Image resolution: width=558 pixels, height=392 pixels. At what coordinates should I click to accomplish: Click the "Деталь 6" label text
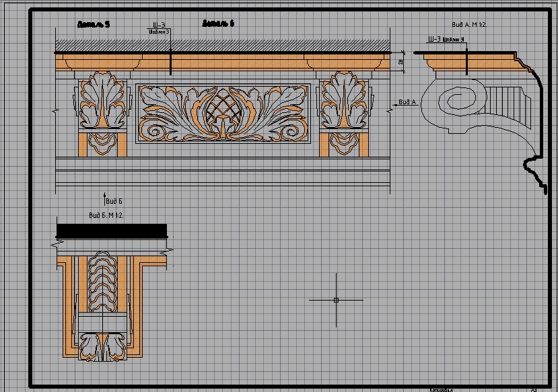point(218,24)
